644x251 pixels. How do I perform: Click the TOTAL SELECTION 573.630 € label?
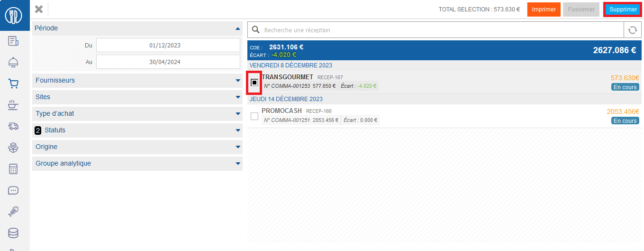pos(479,9)
